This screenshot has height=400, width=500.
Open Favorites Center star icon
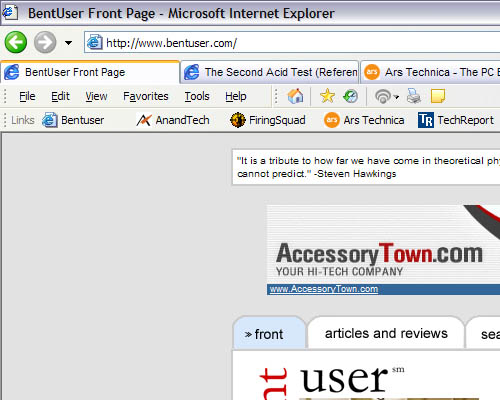[327, 96]
